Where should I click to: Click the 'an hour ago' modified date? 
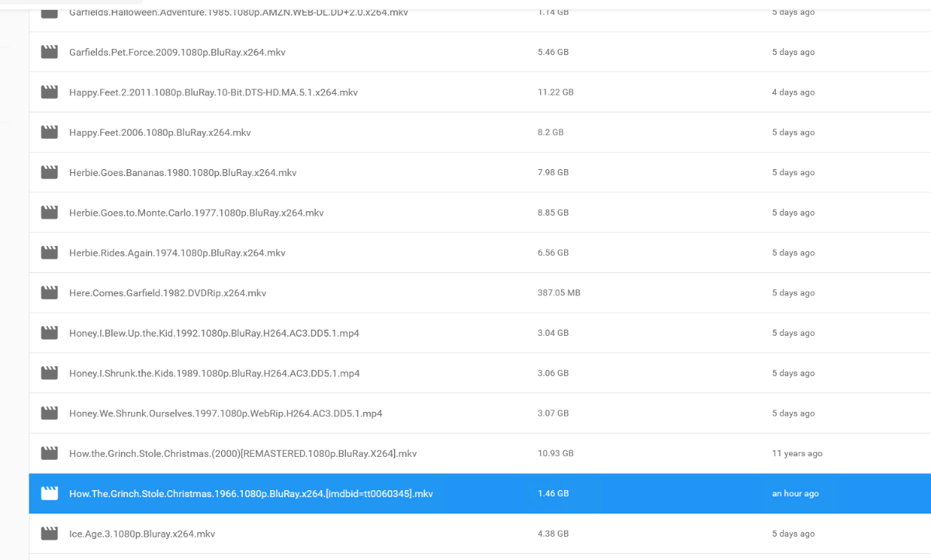pos(795,493)
